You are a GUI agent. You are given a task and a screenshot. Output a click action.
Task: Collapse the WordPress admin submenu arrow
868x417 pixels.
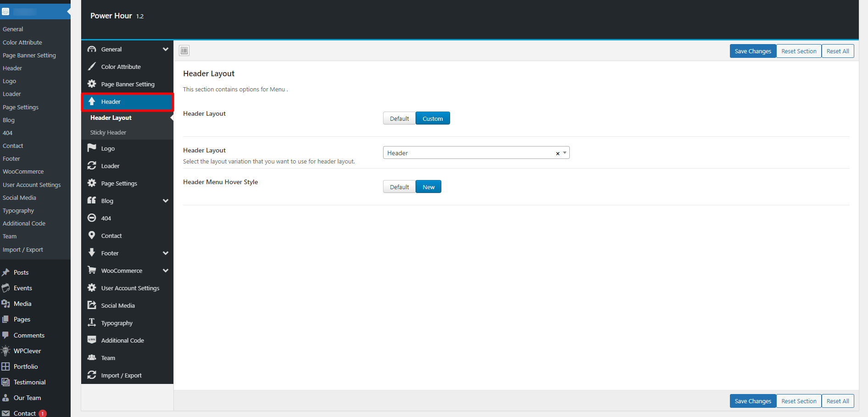point(69,11)
